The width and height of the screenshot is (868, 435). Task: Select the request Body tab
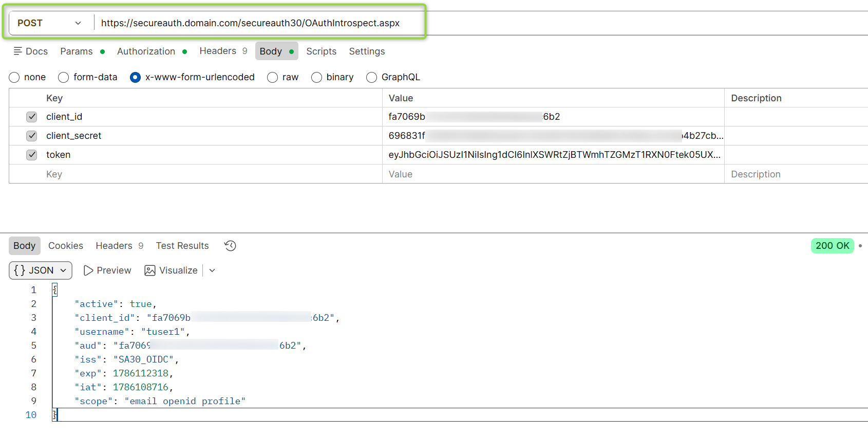click(x=276, y=51)
